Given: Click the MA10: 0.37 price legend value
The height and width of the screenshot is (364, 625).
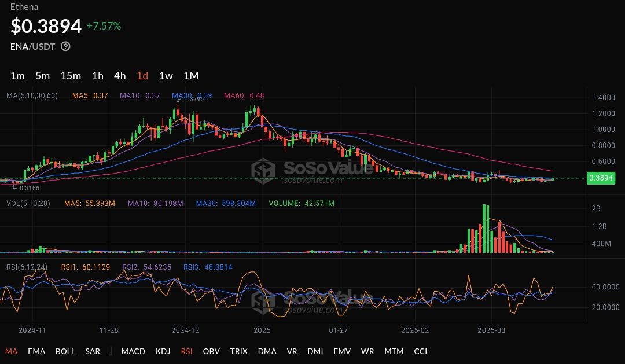Looking at the screenshot, I should click(x=140, y=95).
